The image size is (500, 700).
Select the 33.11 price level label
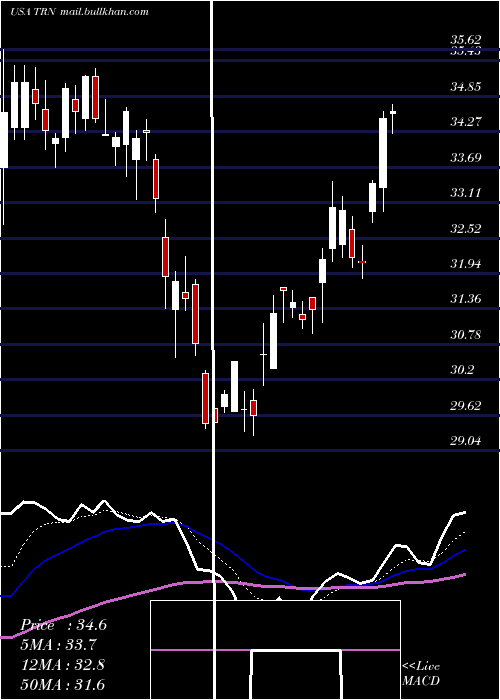(x=466, y=192)
